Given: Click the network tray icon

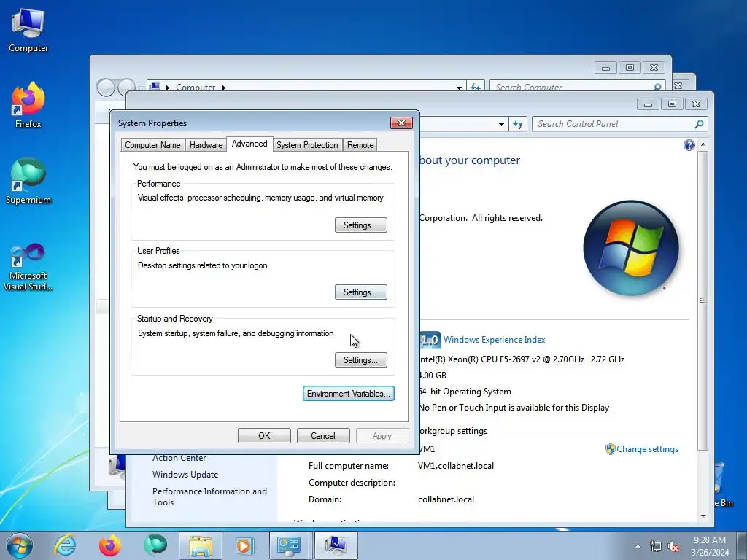Looking at the screenshot, I should click(656, 546).
